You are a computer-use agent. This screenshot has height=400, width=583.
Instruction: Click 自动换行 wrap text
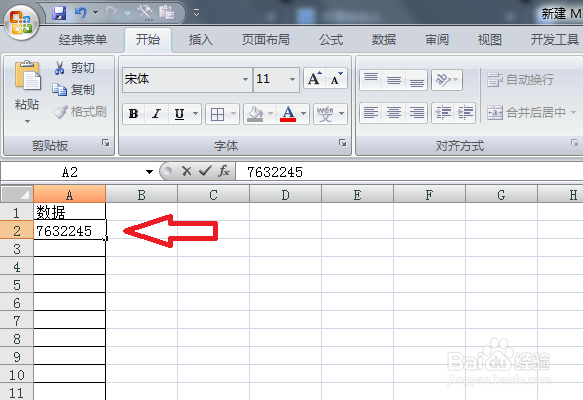point(521,79)
